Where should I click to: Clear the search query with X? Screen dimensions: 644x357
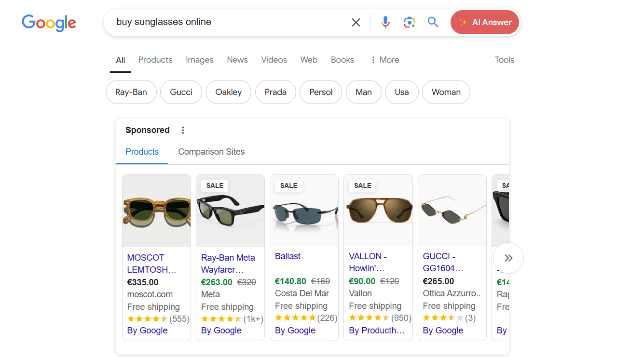click(x=356, y=22)
